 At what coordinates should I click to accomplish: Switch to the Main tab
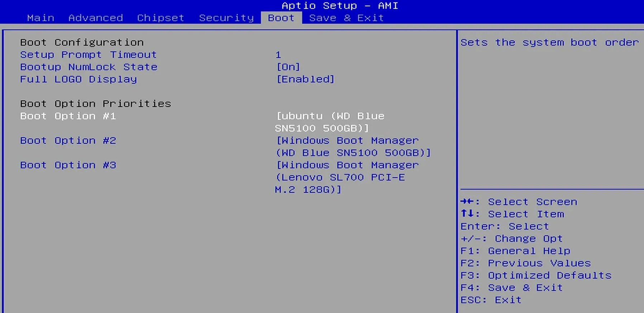pos(40,18)
